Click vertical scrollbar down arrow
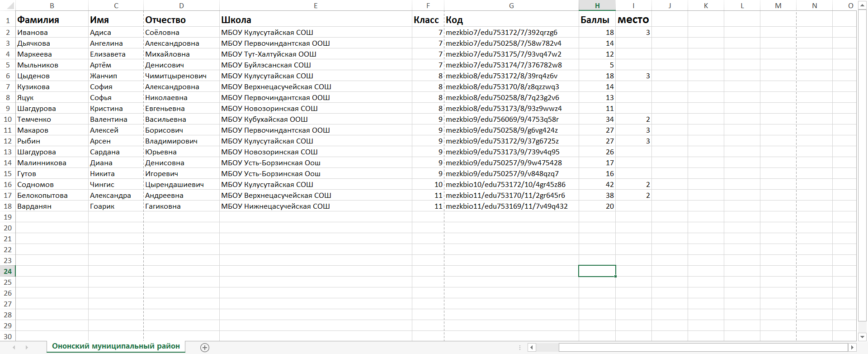Image resolution: width=868 pixels, height=354 pixels. click(x=862, y=337)
